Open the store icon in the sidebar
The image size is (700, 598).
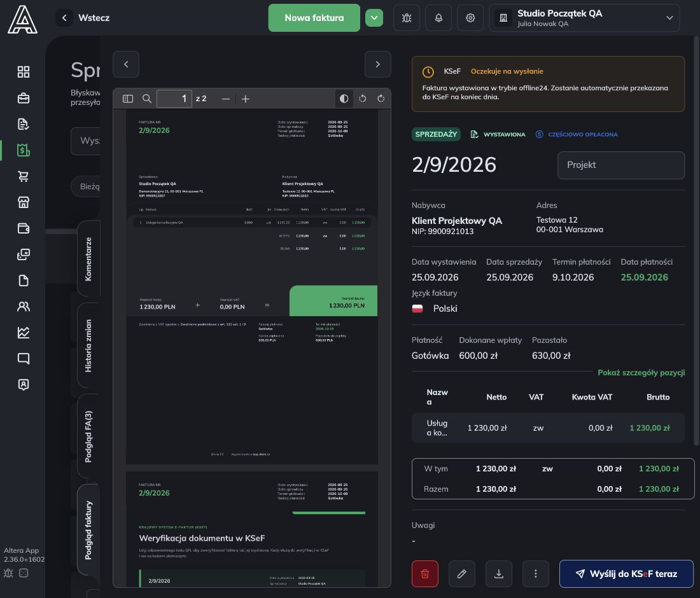click(23, 202)
